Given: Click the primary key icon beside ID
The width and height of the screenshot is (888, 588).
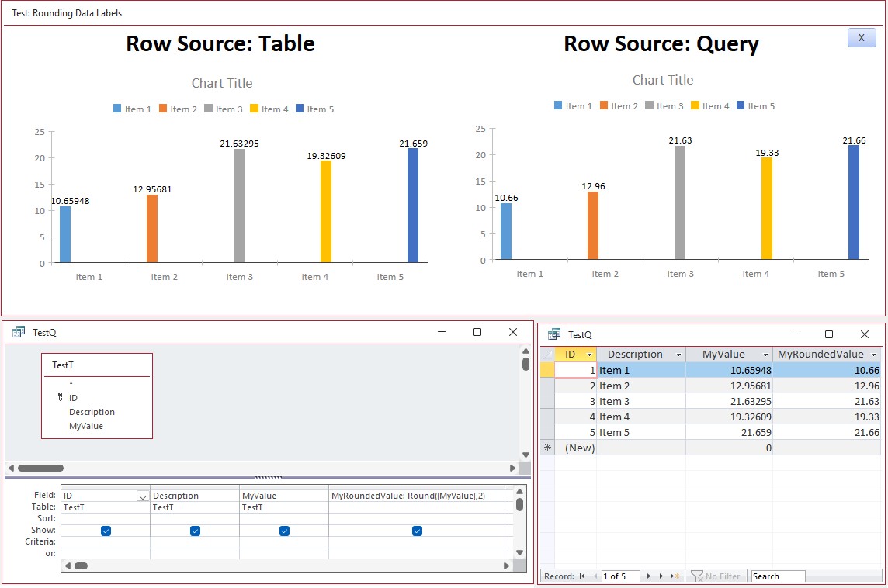Looking at the screenshot, I should [60, 398].
